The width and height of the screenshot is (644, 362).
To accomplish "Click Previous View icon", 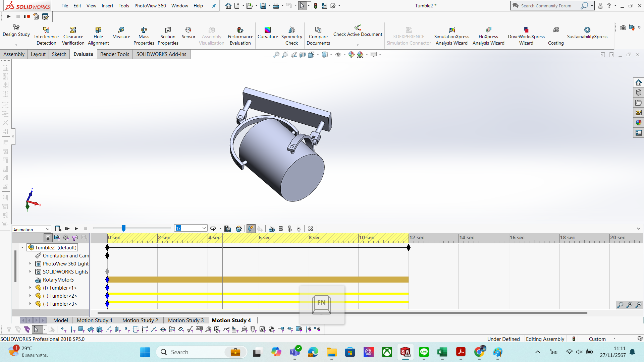I will [x=294, y=55].
